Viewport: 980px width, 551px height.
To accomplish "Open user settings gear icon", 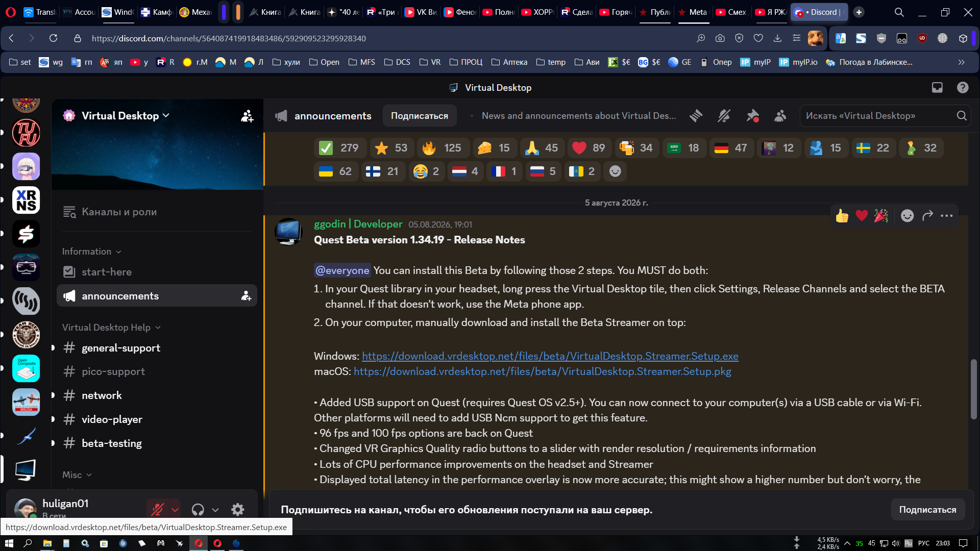I will (238, 509).
